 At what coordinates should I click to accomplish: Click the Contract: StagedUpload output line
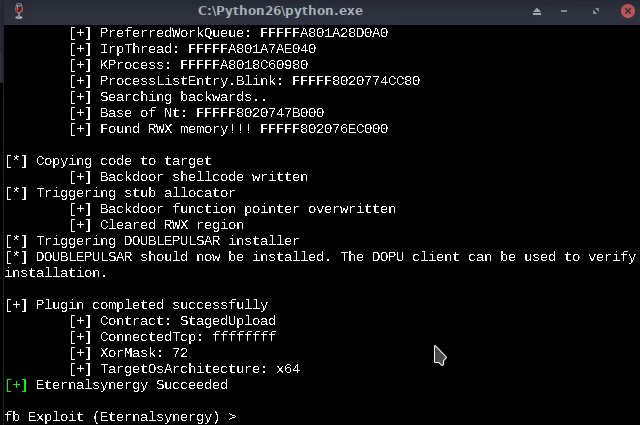[x=173, y=321]
